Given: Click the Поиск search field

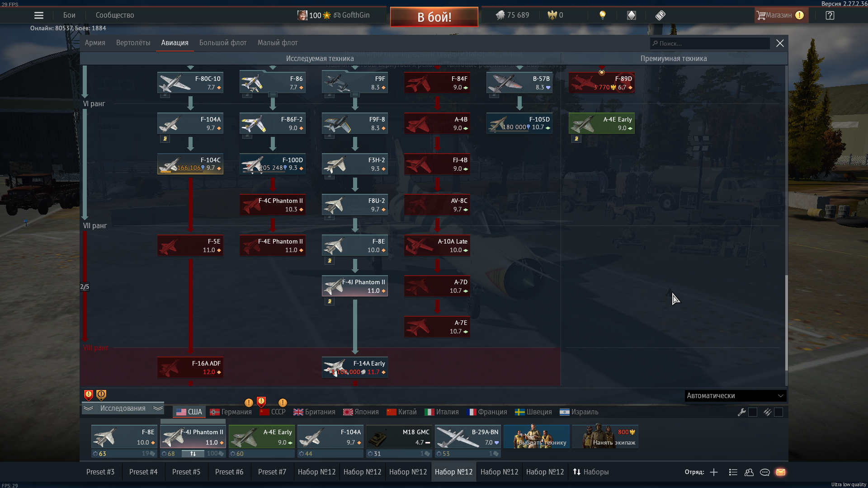Looking at the screenshot, I should [710, 43].
